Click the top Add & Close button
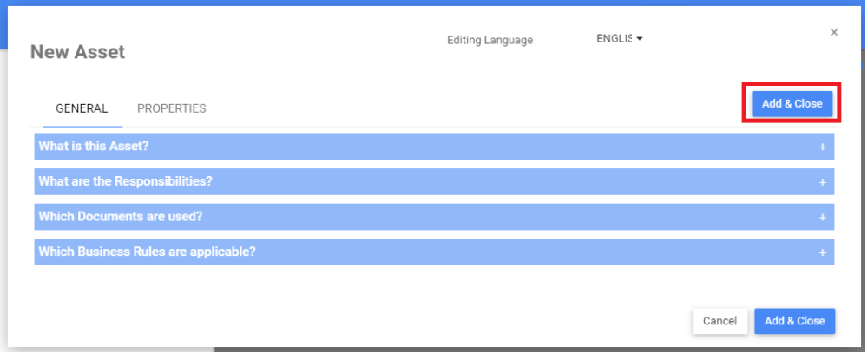 tap(792, 104)
